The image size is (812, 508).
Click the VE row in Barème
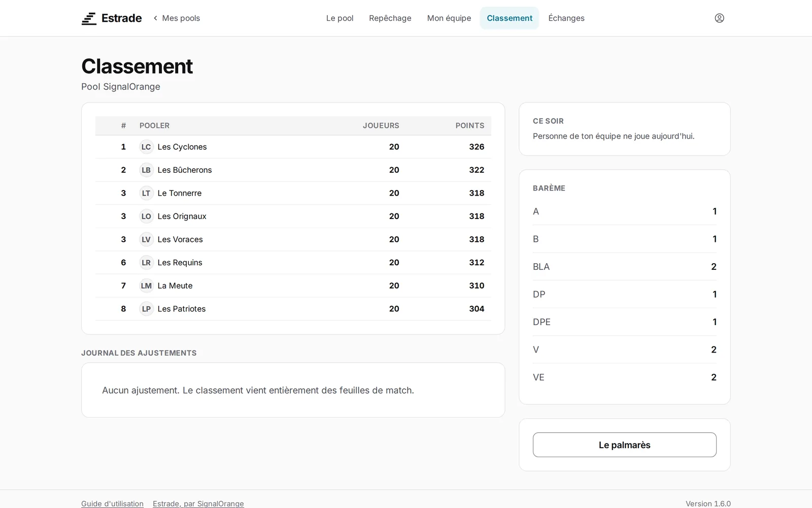click(625, 377)
